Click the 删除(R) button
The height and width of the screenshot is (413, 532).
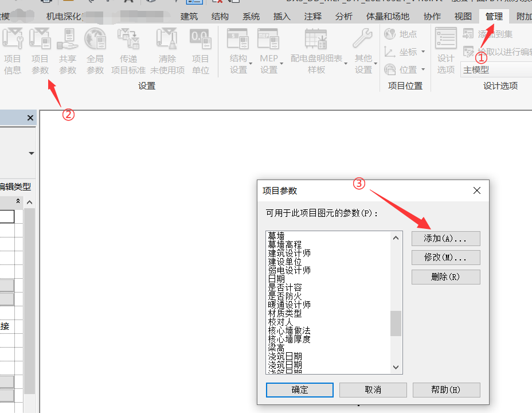tap(446, 277)
